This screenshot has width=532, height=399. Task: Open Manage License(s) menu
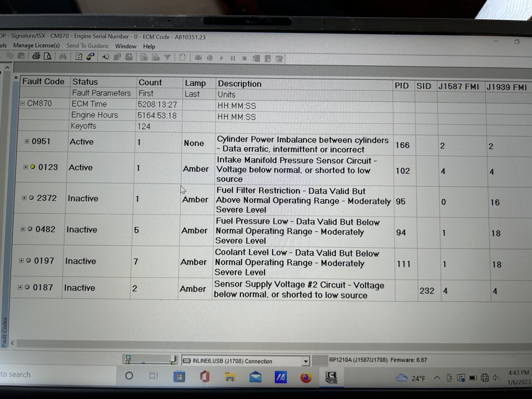click(36, 45)
